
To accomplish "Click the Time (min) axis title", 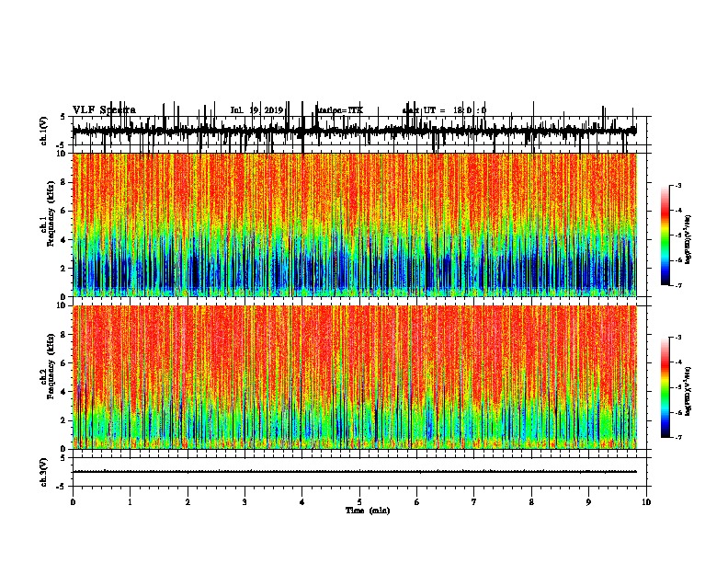I will click(368, 511).
